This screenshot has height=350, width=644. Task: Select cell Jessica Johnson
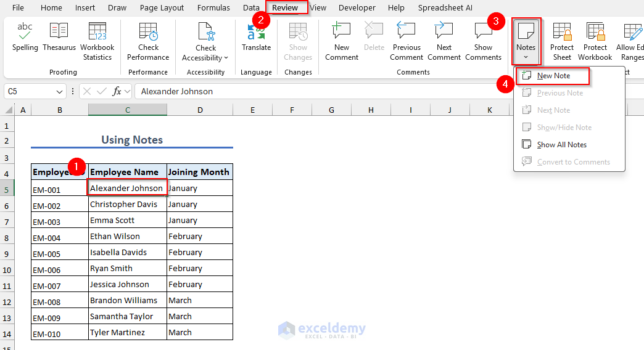[127, 284]
